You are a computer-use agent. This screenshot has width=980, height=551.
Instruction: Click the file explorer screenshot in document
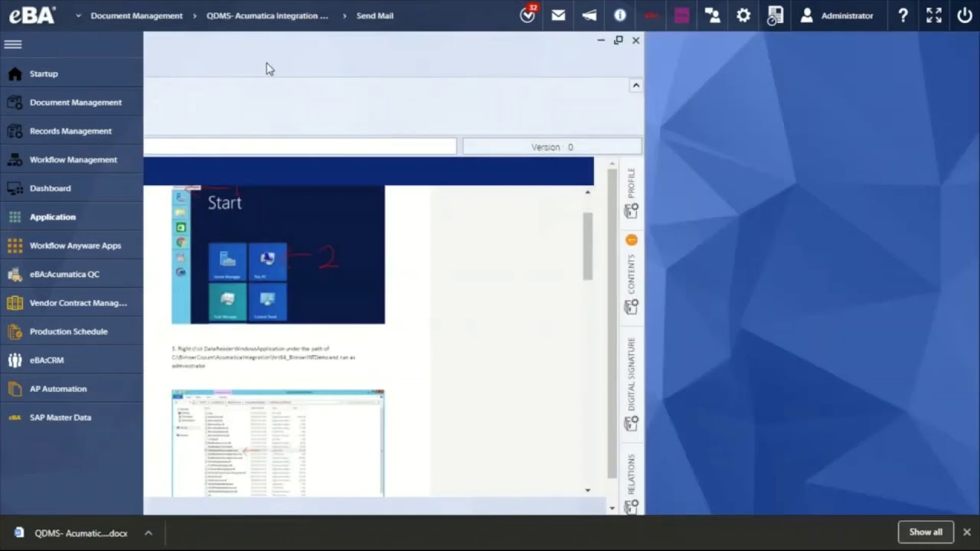(x=278, y=443)
